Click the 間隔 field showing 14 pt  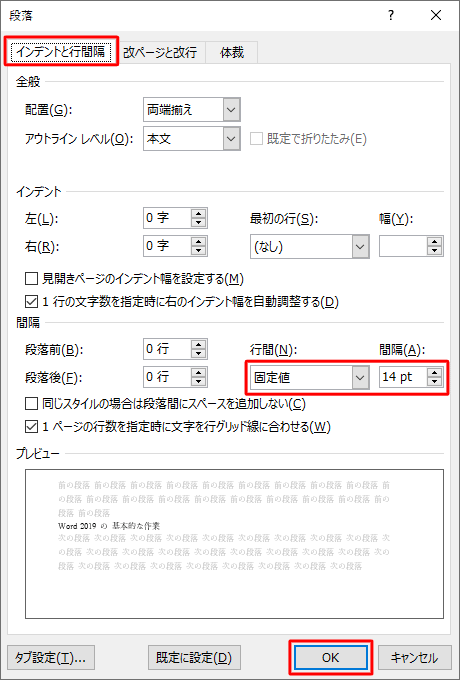(403, 377)
